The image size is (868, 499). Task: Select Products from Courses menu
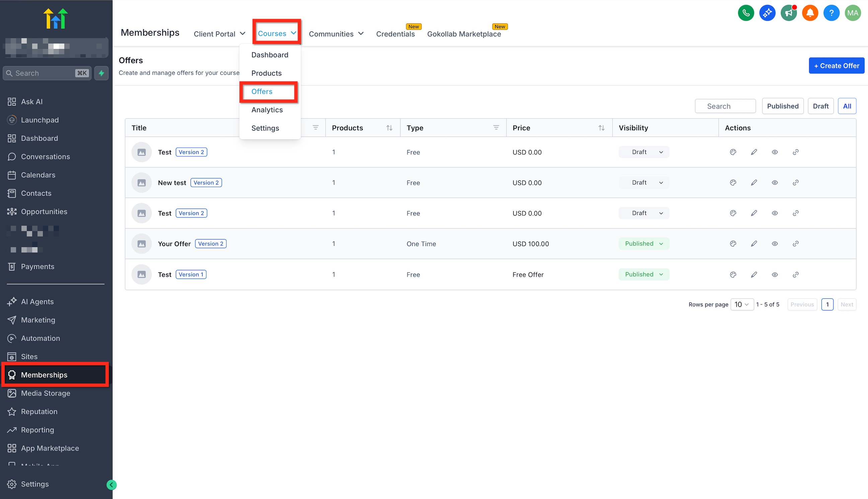[266, 73]
